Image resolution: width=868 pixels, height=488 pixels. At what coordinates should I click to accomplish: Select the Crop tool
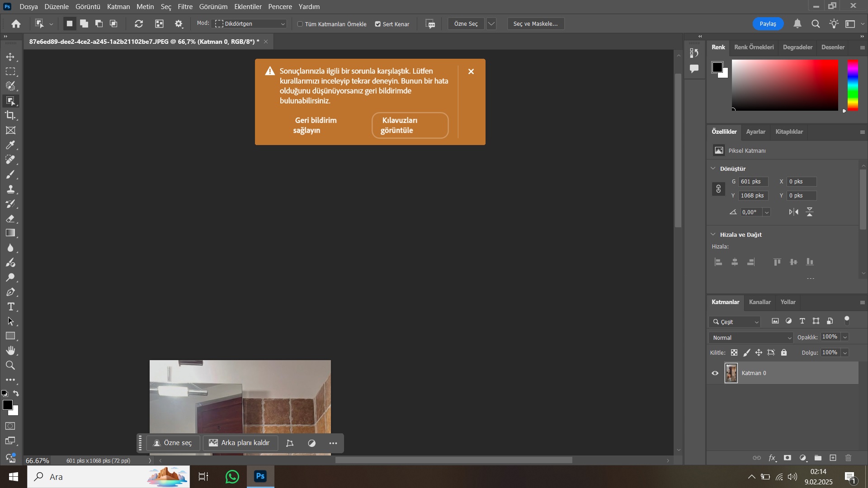10,115
